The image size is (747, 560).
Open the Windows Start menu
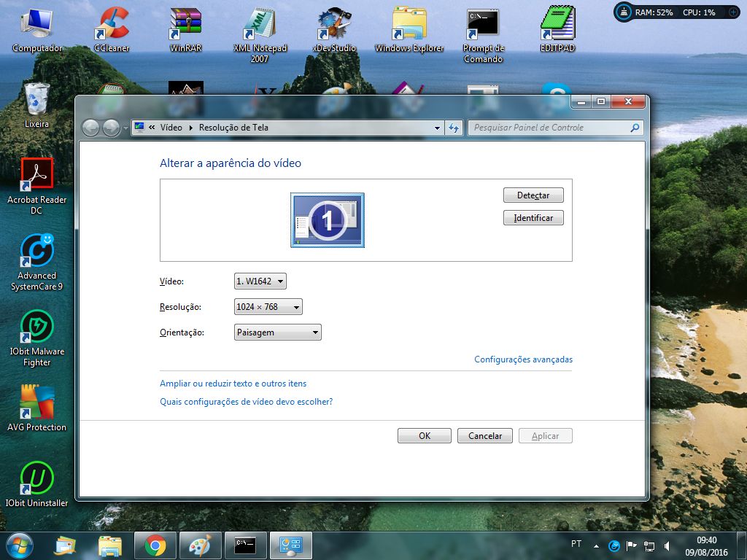point(19,545)
